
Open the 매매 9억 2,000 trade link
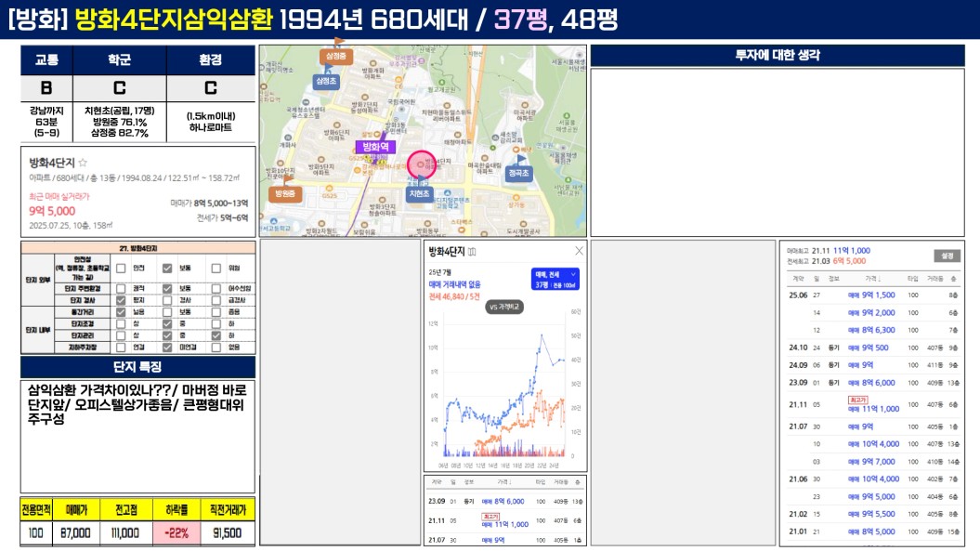coord(871,313)
